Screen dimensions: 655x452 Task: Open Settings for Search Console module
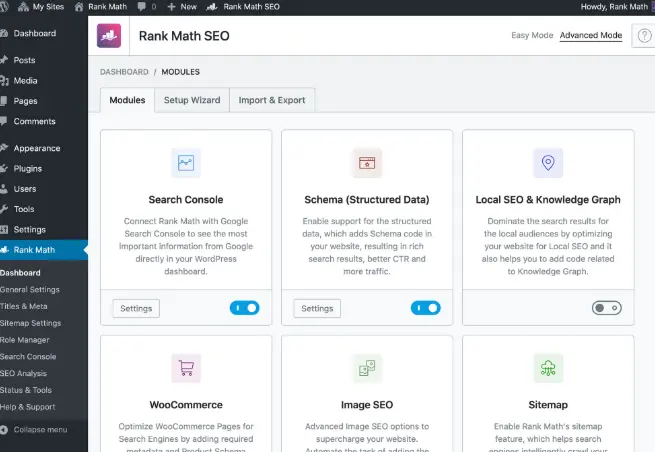[x=136, y=308]
